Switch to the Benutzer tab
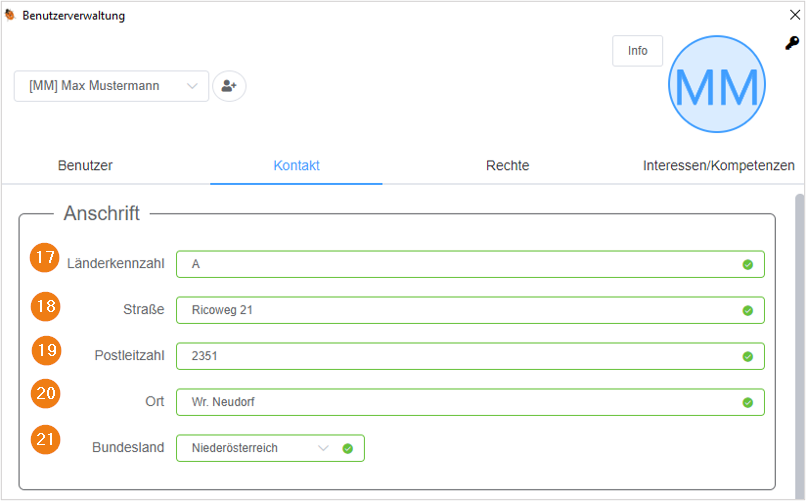Screen dimensions: 806x501 click(85, 165)
